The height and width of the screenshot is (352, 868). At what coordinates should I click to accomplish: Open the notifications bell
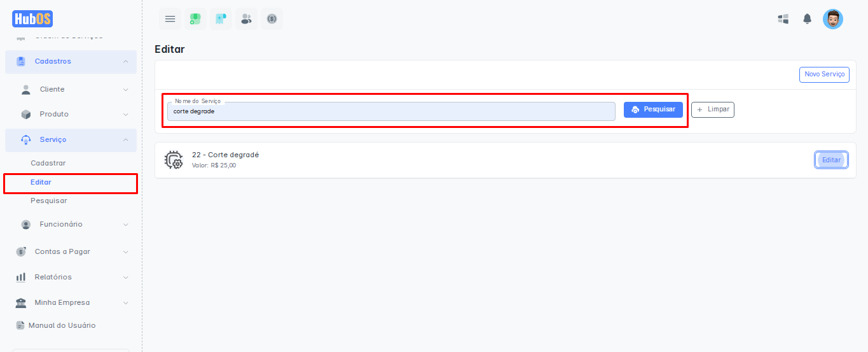tap(807, 19)
